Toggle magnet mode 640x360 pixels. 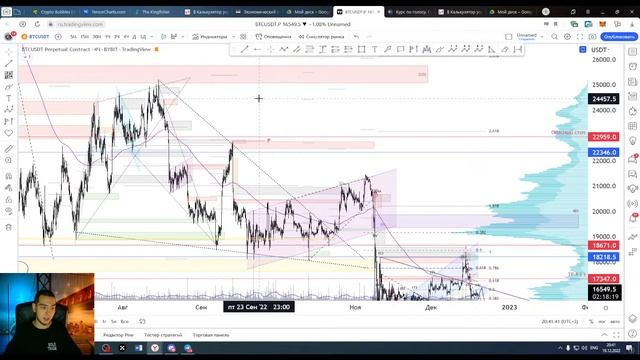click(x=9, y=176)
